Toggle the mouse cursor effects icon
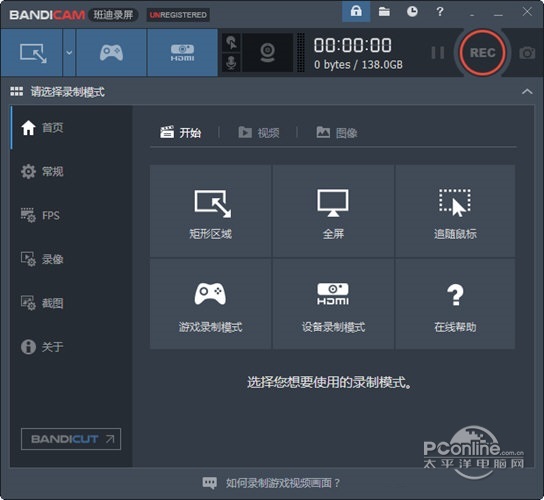Viewport: 544px width, 500px height. [x=231, y=43]
